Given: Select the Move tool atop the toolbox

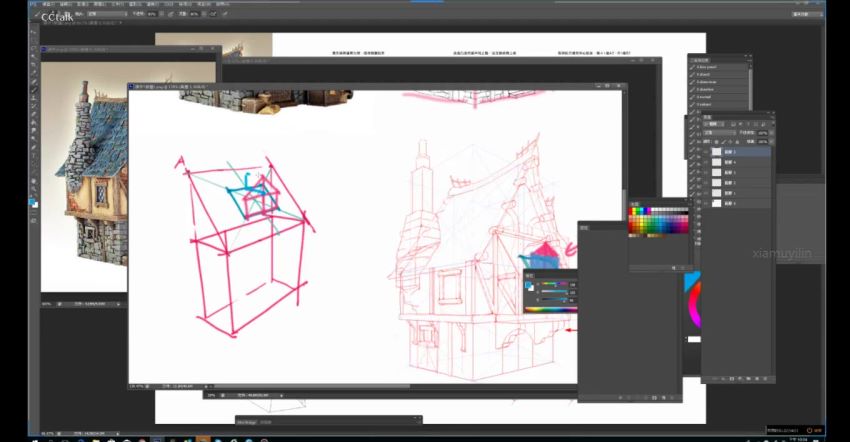Looking at the screenshot, I should 34,32.
